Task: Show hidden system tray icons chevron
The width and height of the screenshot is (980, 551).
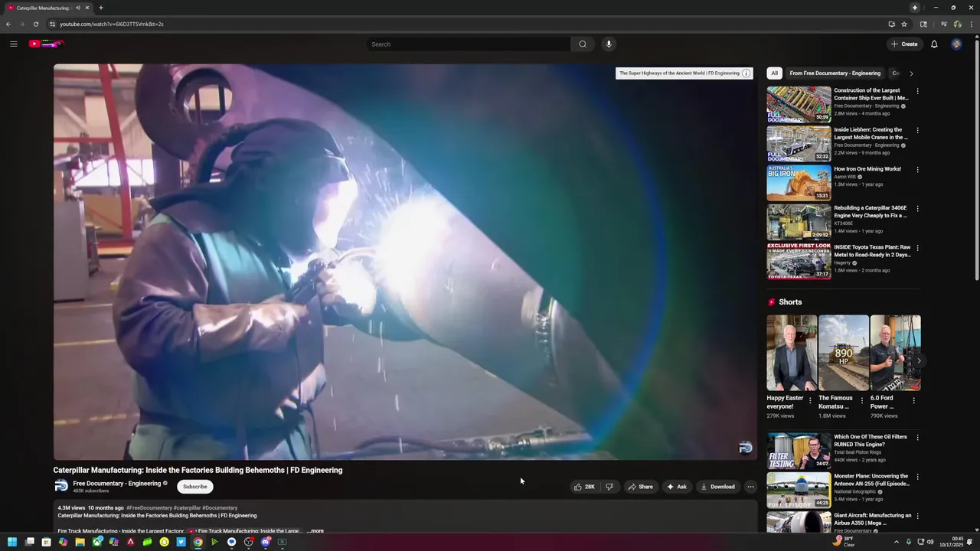Action: tap(896, 542)
